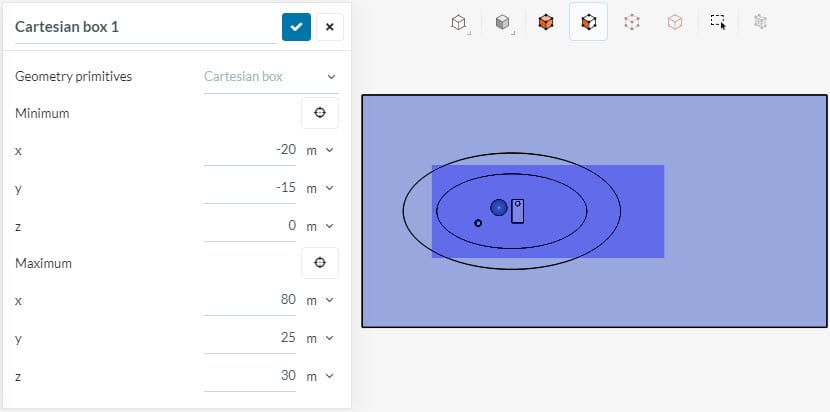Click the Maximum x value field
Screen dimensions: 830x412
pyautogui.click(x=250, y=300)
